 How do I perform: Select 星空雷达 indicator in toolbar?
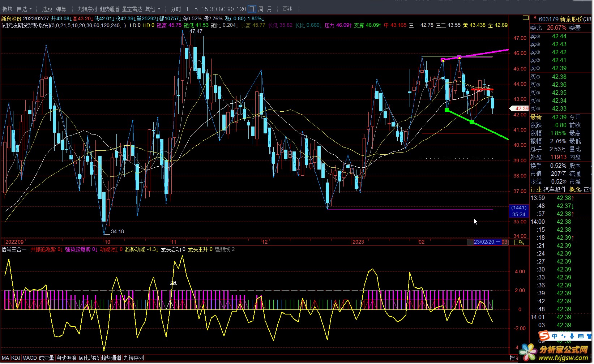(132, 9)
